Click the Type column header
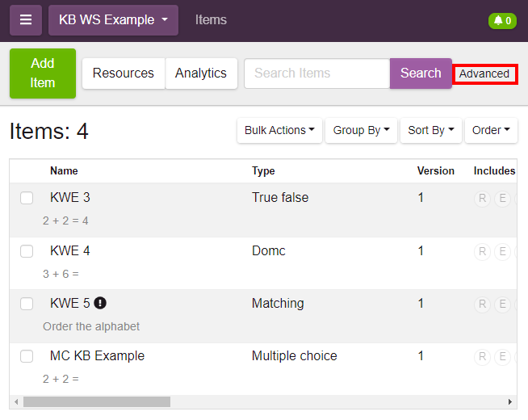 click(263, 170)
